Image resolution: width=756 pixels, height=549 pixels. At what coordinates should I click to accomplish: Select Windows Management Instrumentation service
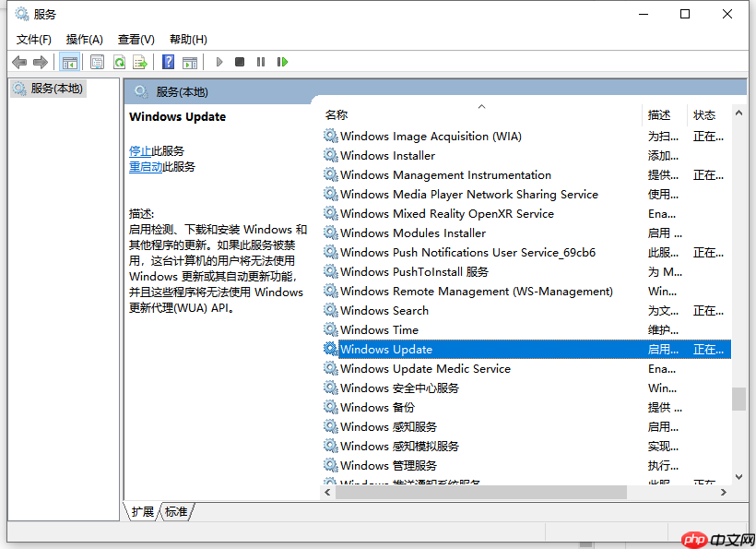pyautogui.click(x=526, y=175)
